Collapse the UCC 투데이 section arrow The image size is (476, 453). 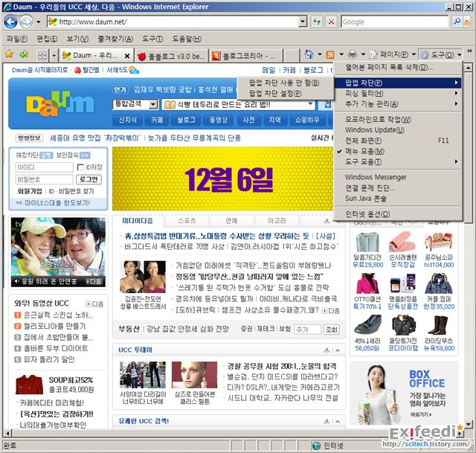coord(338,350)
